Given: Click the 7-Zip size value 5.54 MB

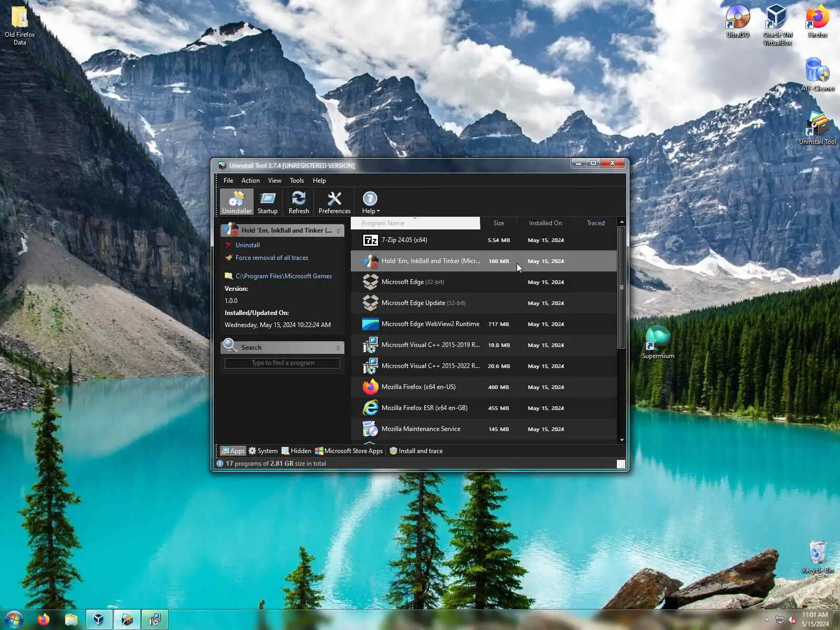Looking at the screenshot, I should pos(498,240).
